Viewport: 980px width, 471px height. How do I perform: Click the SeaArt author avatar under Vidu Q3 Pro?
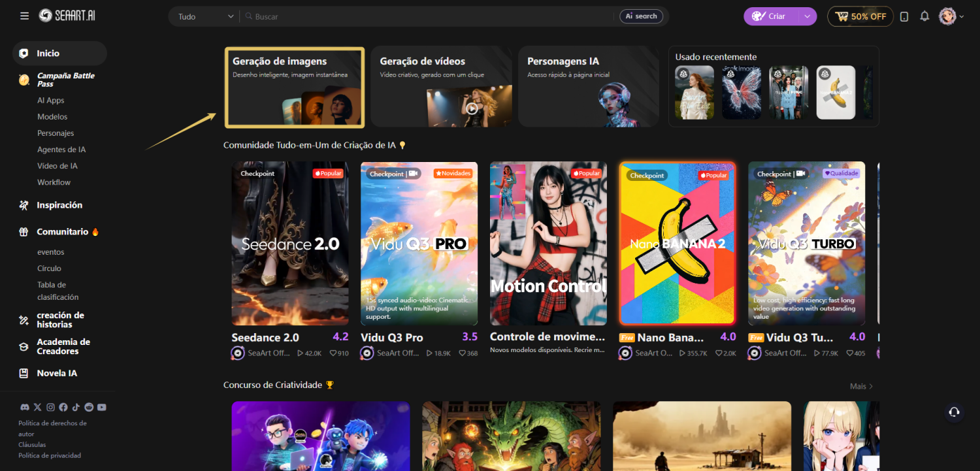367,353
